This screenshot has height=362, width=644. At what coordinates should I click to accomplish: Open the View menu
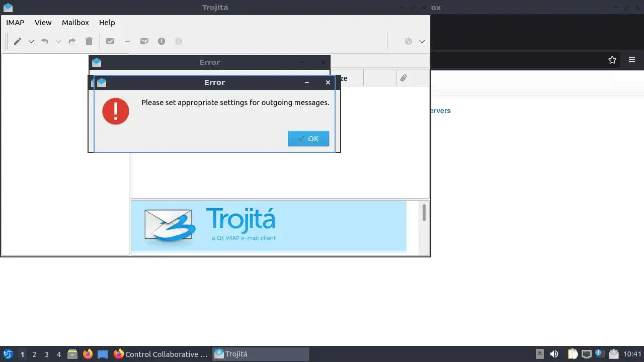tap(43, 23)
